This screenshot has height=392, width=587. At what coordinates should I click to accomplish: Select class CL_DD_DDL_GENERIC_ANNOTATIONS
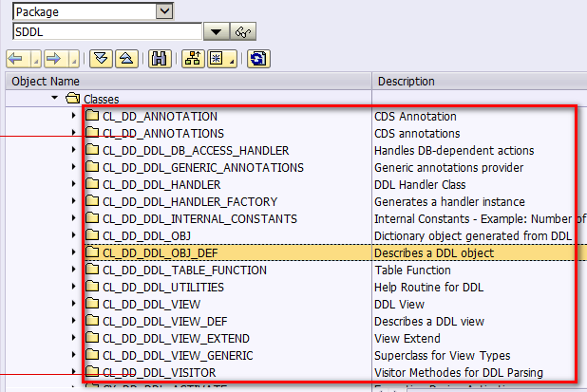(x=203, y=168)
